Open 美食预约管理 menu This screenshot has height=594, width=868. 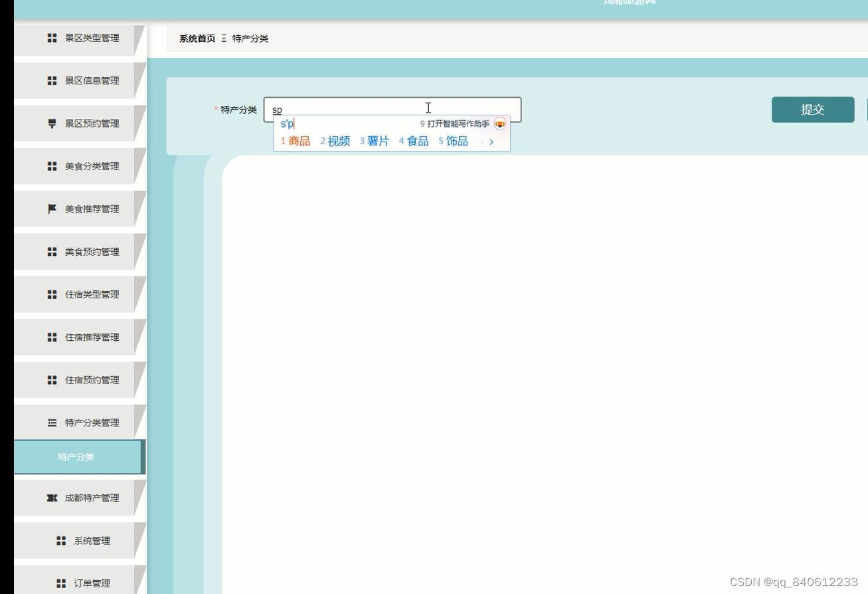tap(80, 252)
